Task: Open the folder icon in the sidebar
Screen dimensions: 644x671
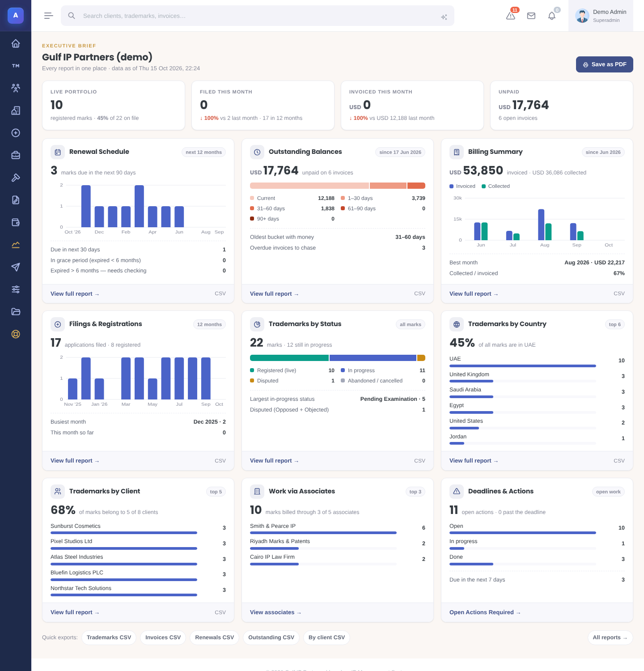Action: [x=16, y=312]
